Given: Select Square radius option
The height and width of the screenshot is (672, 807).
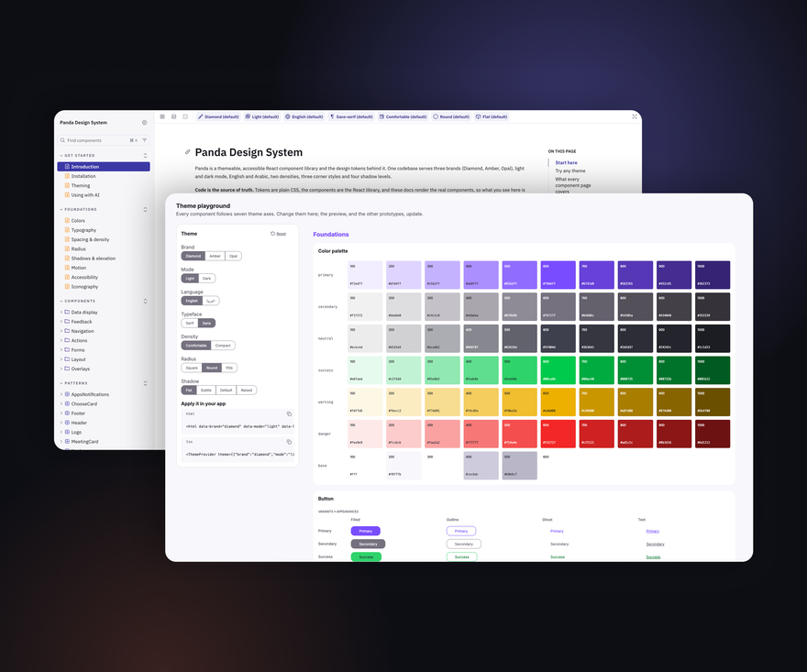Looking at the screenshot, I should click(x=192, y=368).
